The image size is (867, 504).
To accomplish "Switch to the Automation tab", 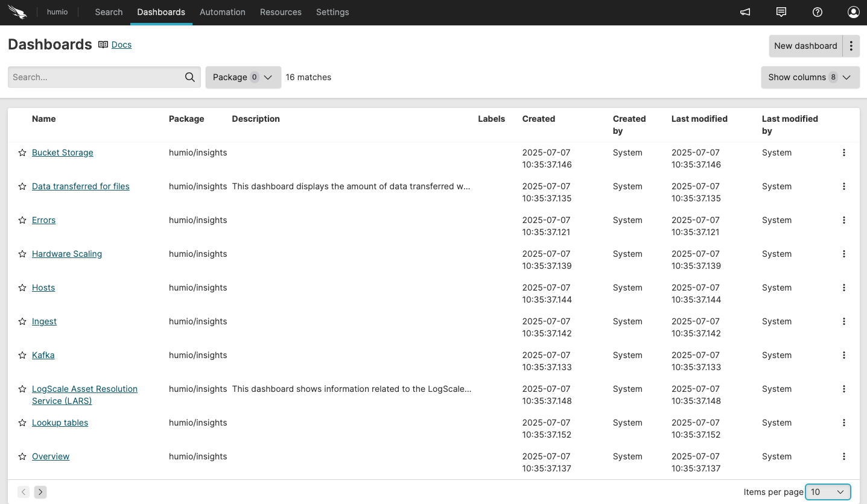I will tap(222, 12).
